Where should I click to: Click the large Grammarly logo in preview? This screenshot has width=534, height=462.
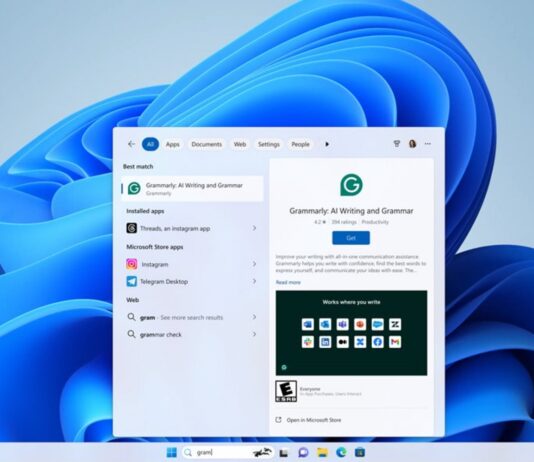click(351, 185)
